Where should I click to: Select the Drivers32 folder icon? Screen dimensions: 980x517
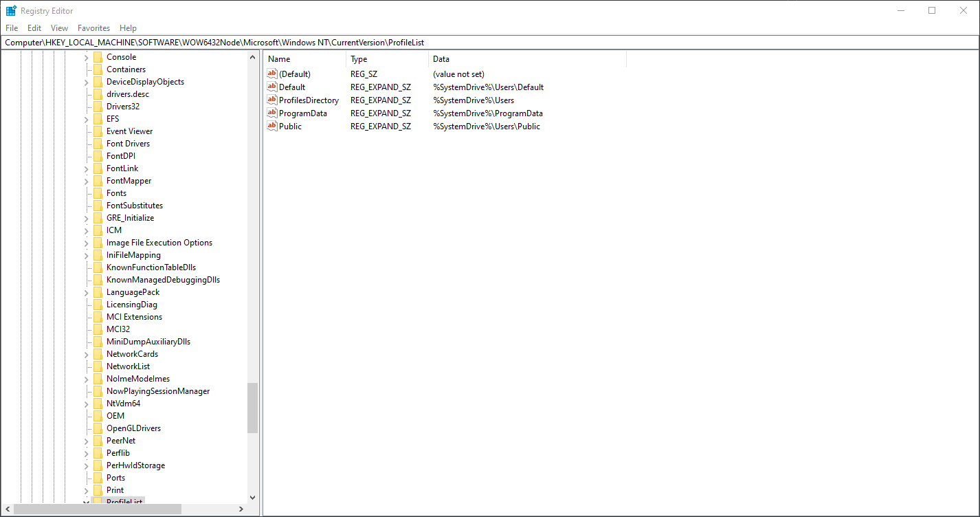[98, 107]
